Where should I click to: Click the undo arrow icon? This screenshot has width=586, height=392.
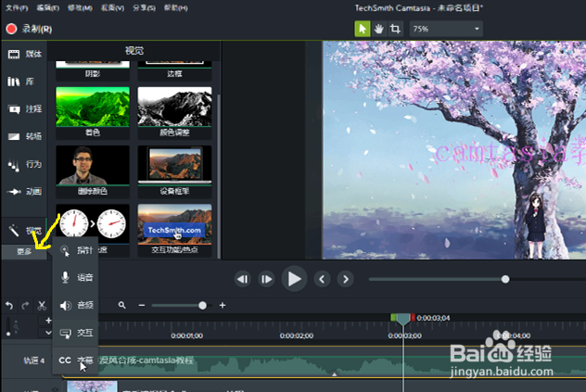(9, 306)
